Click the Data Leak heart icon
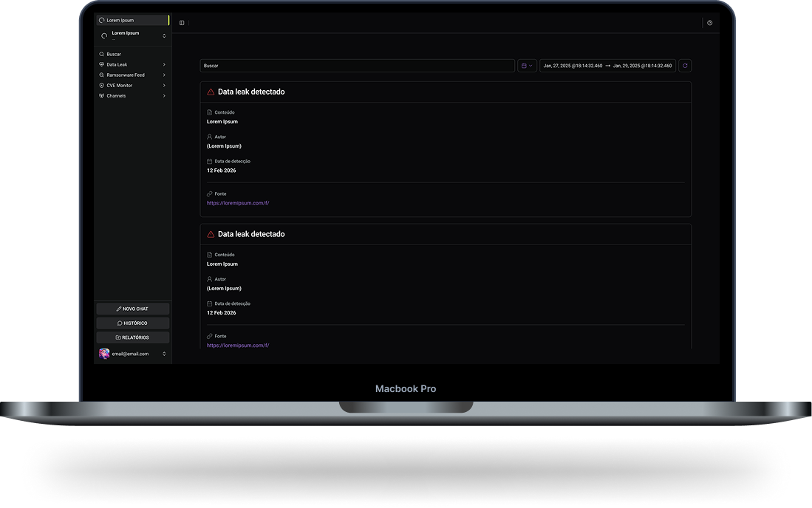This screenshot has height=508, width=812. click(101, 65)
